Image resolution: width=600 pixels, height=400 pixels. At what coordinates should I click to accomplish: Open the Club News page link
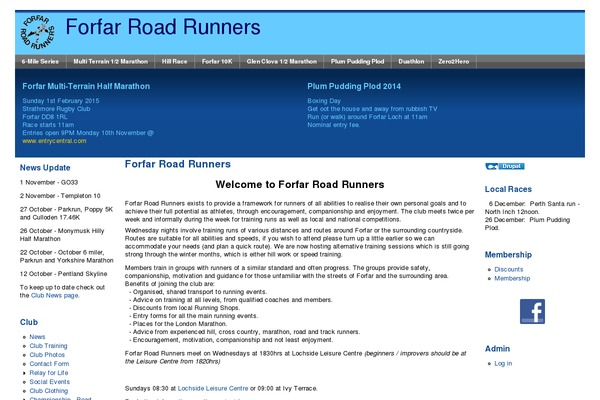point(54,296)
